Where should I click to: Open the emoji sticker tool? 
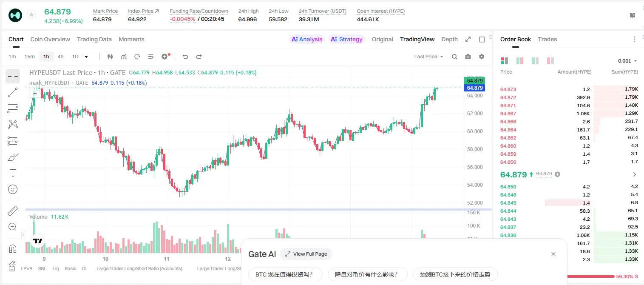tap(13, 189)
